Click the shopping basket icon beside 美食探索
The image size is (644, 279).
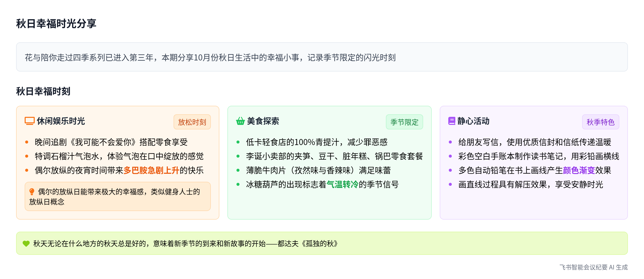240,121
